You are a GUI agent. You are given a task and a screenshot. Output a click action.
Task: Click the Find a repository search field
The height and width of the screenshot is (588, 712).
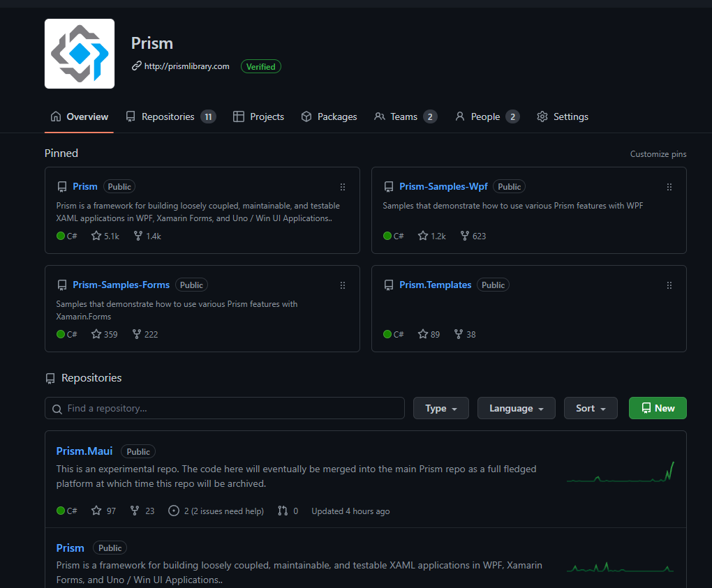click(x=224, y=408)
